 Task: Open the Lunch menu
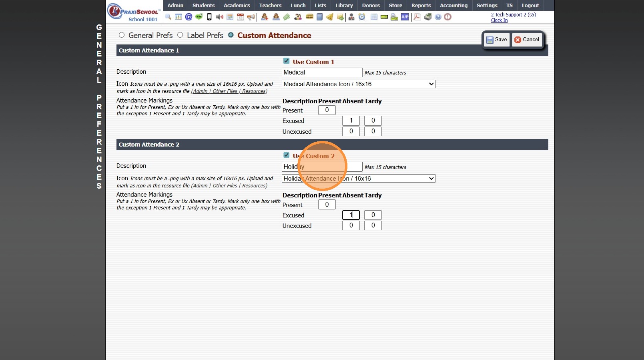[298, 6]
